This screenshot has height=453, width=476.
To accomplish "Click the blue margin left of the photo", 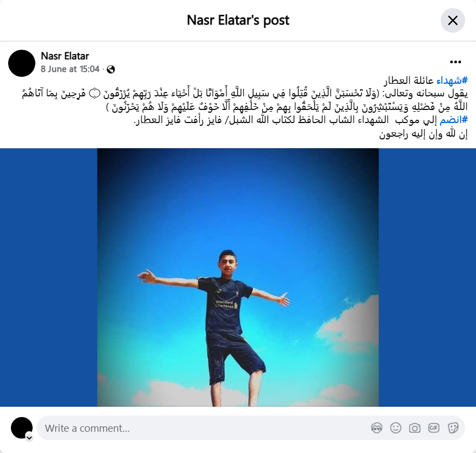I will (48, 277).
